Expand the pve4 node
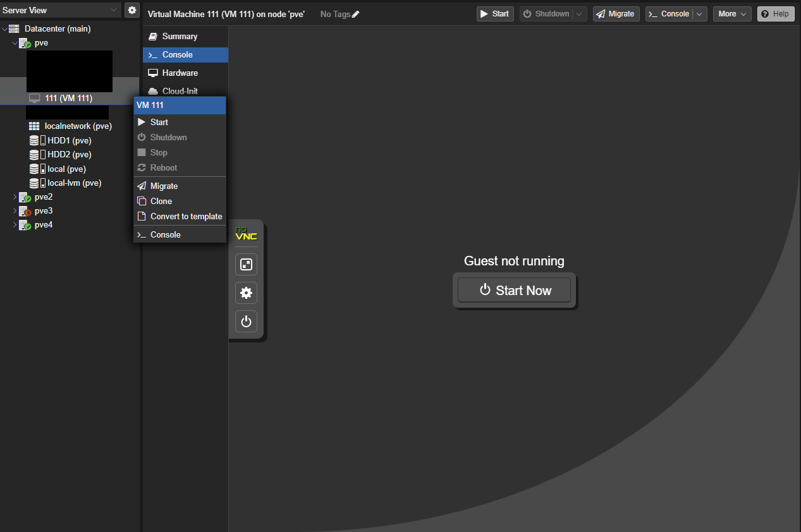The image size is (801, 532). pyautogui.click(x=15, y=225)
